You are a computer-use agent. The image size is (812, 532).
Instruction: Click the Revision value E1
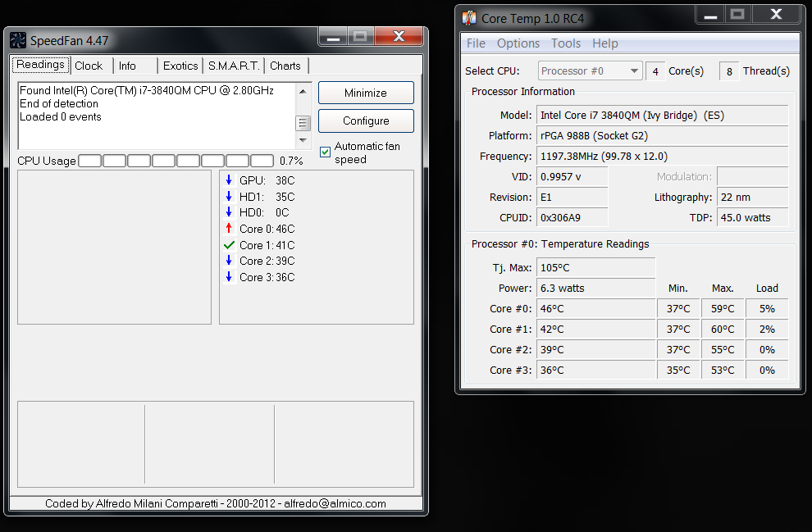click(573, 198)
